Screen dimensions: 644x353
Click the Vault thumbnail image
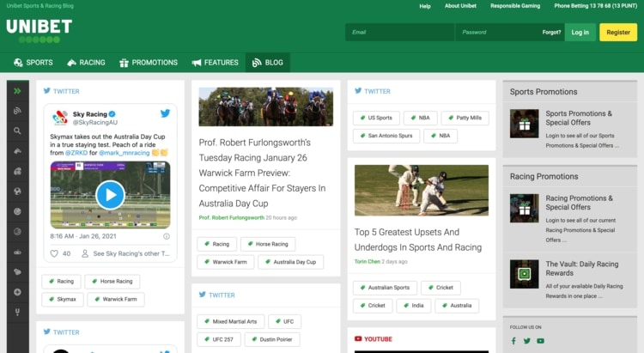pos(524,274)
